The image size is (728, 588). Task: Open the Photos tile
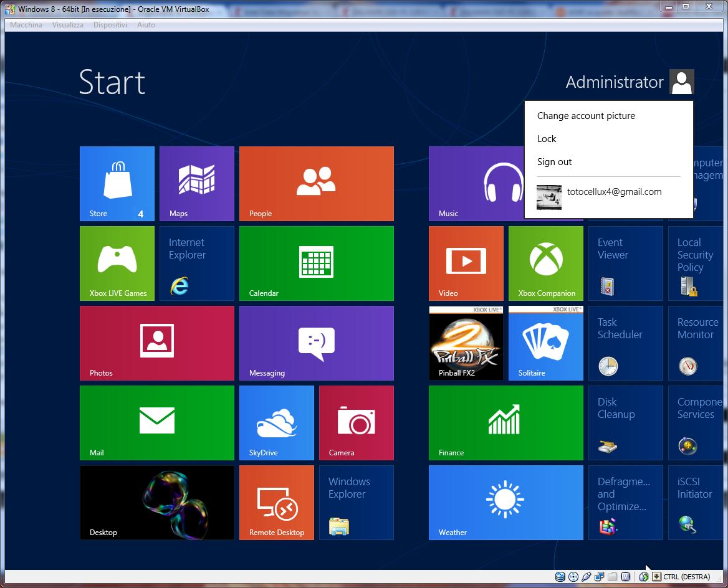click(157, 343)
